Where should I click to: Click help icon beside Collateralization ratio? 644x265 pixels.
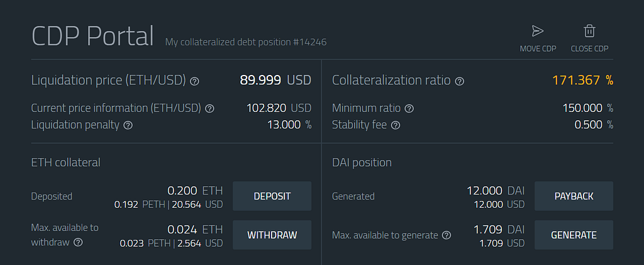(460, 81)
